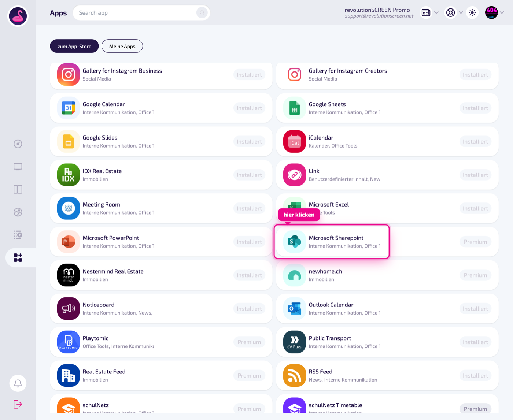Click the support lifebuoy icon
The height and width of the screenshot is (420, 513).
[450, 13]
